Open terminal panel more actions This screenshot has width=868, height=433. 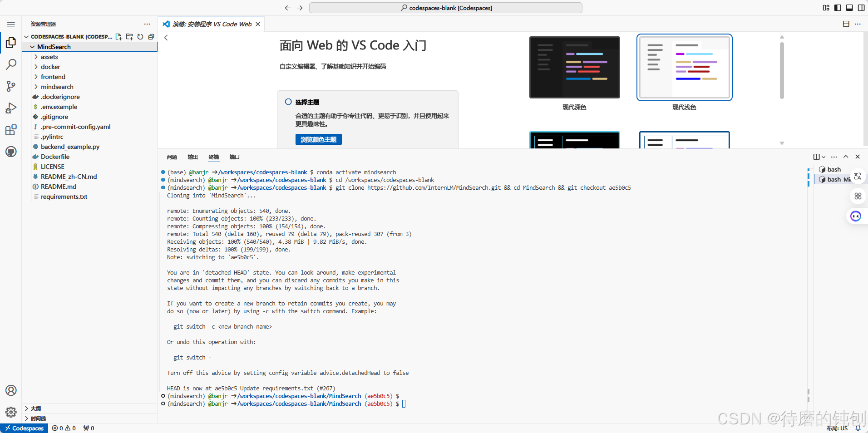(834, 157)
